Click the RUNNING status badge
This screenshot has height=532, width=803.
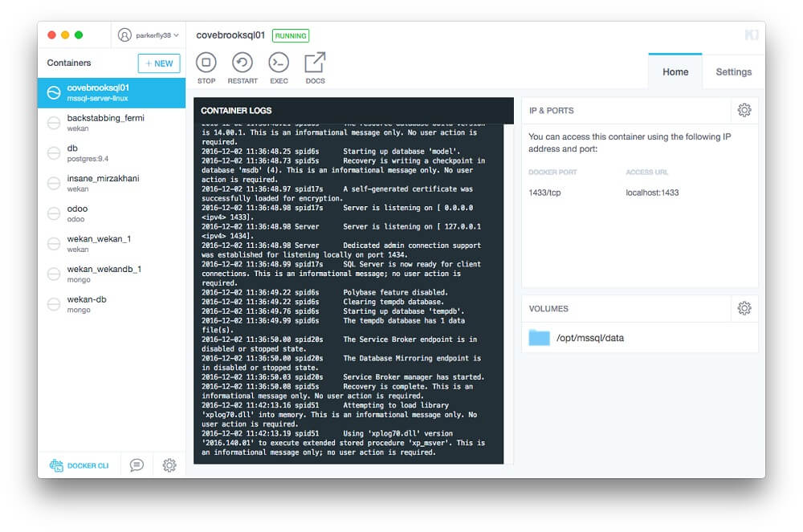(289, 35)
